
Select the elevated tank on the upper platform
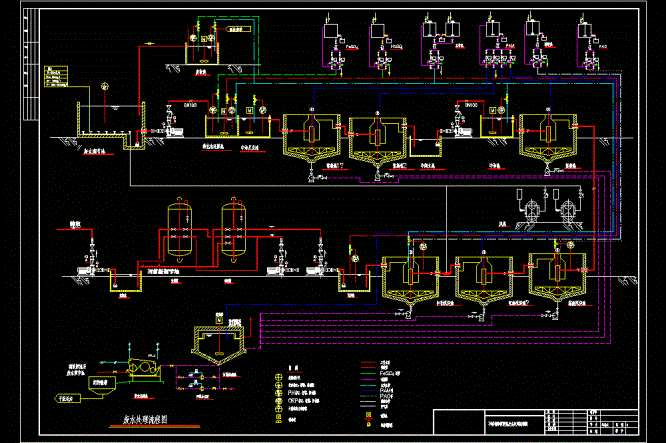[202, 53]
